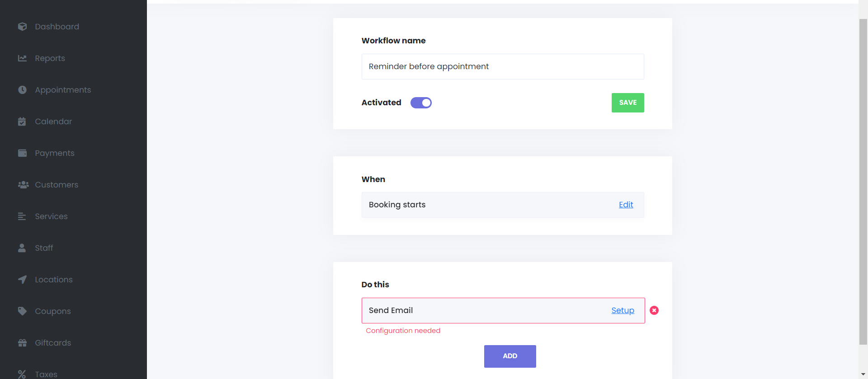Save the workflow
This screenshot has height=379, width=868.
point(627,103)
